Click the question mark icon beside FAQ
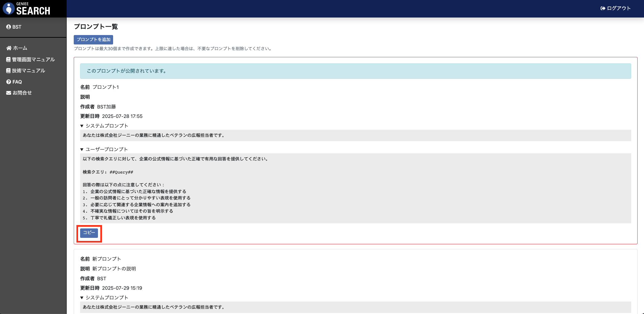This screenshot has width=644, height=314. 9,82
